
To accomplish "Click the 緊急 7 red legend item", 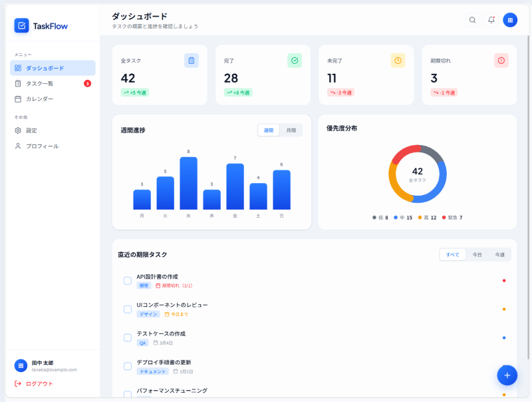I will coord(452,218).
